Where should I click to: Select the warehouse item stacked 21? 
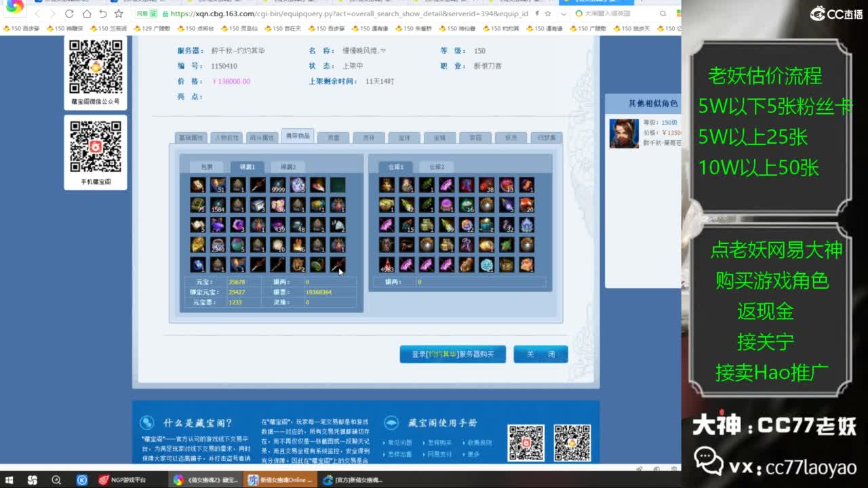[486, 265]
